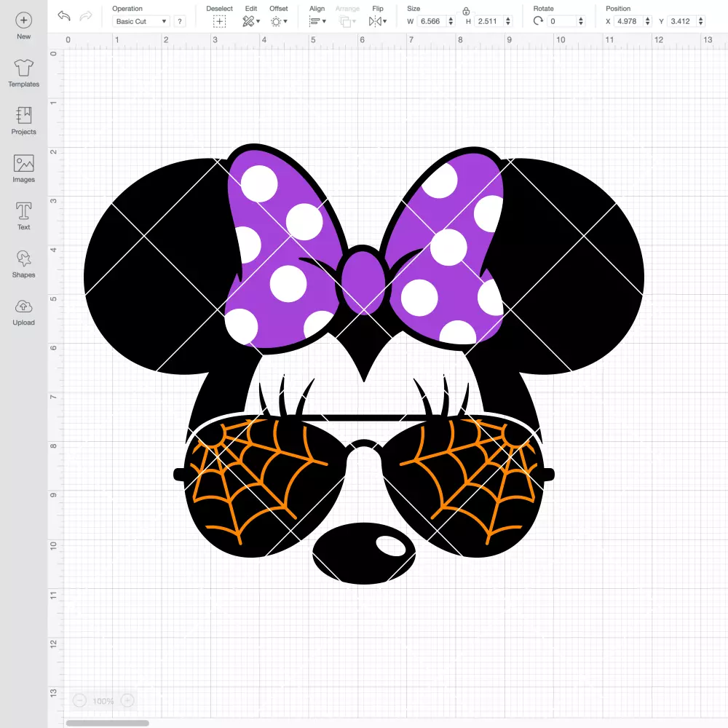This screenshot has width=728, height=728.
Task: Adjust width using the W stepper arrows
Action: click(x=451, y=21)
